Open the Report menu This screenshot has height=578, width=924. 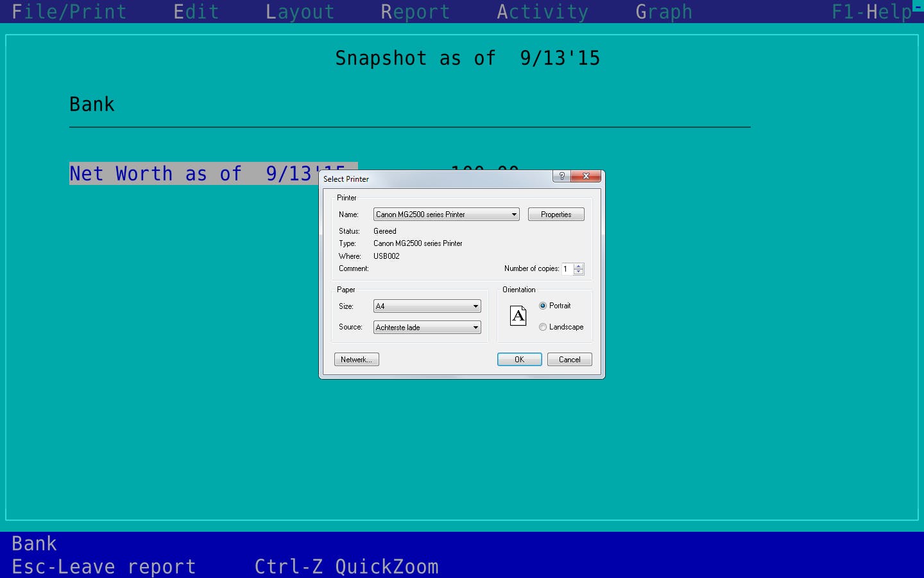415,12
